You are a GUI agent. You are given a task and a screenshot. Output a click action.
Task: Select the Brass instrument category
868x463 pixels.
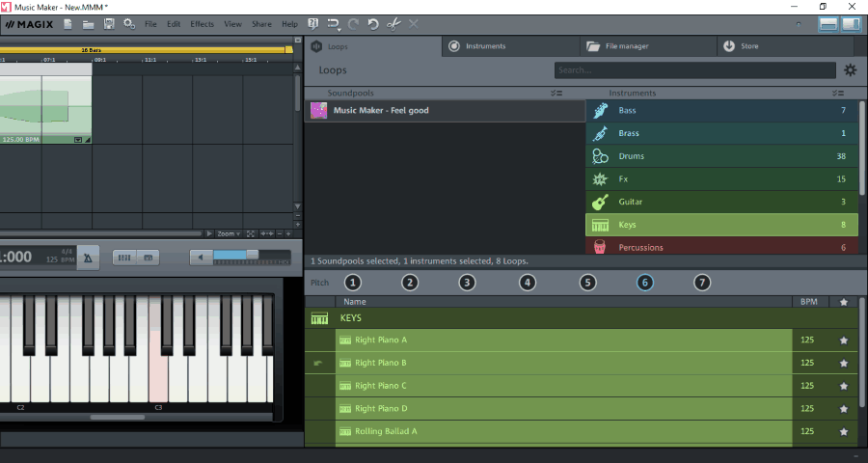(x=721, y=133)
